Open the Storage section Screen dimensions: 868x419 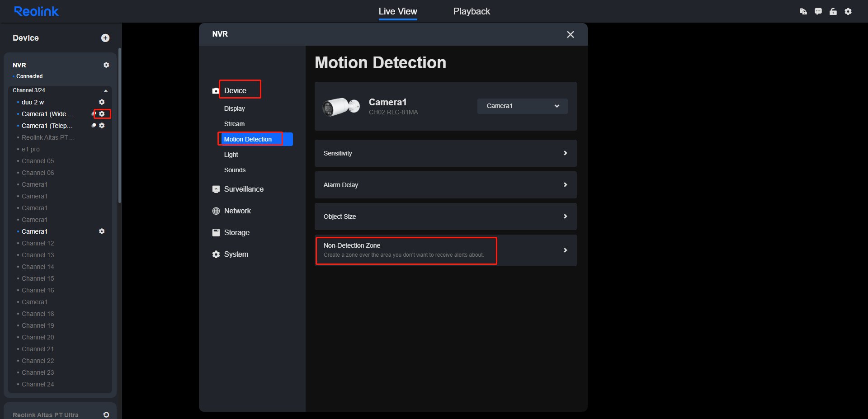point(237,232)
